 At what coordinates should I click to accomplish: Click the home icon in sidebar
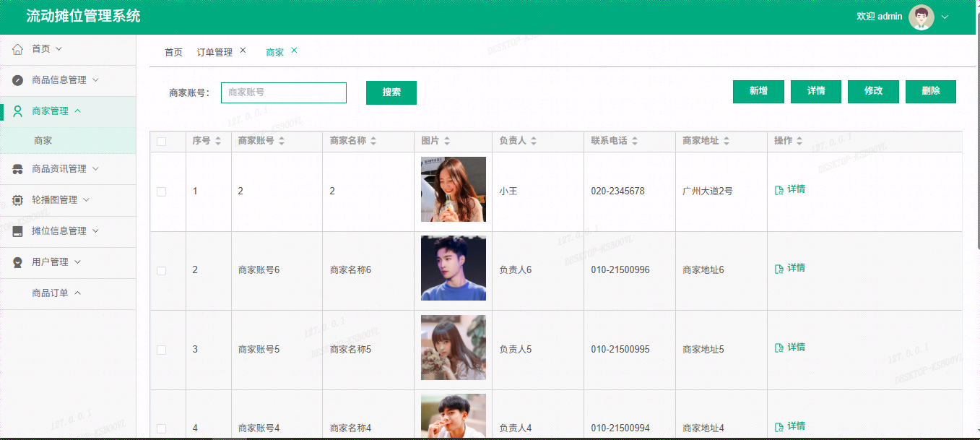18,49
